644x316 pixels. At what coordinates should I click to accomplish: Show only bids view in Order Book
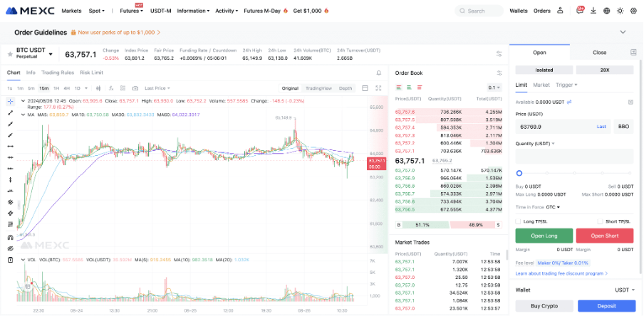pyautogui.click(x=409, y=88)
